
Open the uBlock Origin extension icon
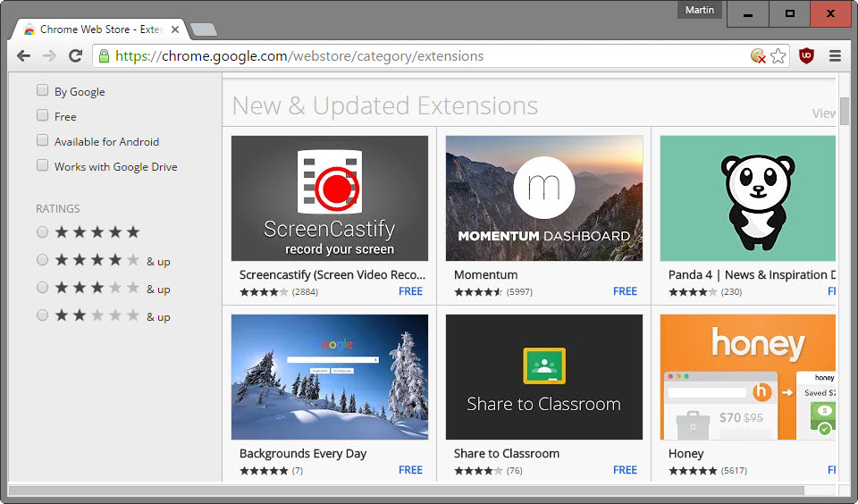806,55
